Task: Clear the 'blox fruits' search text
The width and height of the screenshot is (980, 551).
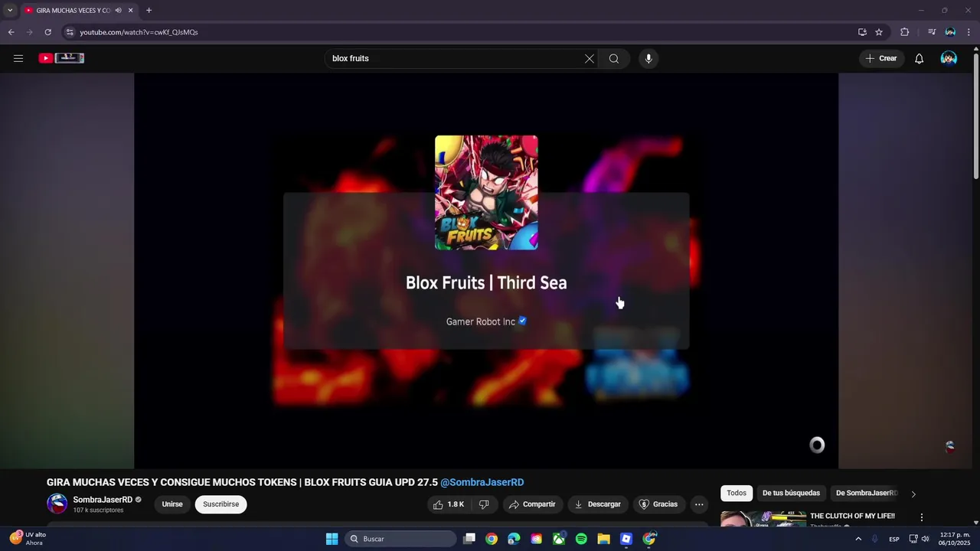Action: point(590,58)
